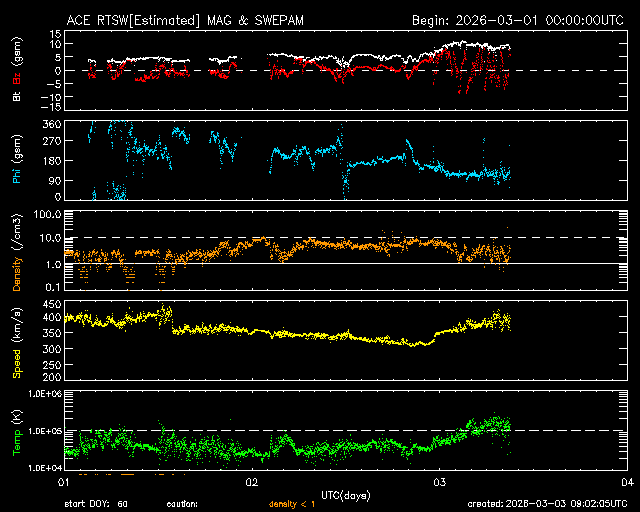
Task: Click the yellow Speed (km/s) axis label
Action: pos(16,340)
